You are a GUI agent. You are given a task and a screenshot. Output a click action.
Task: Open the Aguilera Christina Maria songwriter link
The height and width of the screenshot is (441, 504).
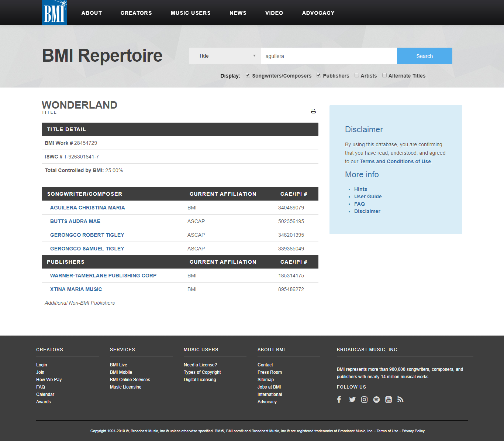tap(87, 208)
